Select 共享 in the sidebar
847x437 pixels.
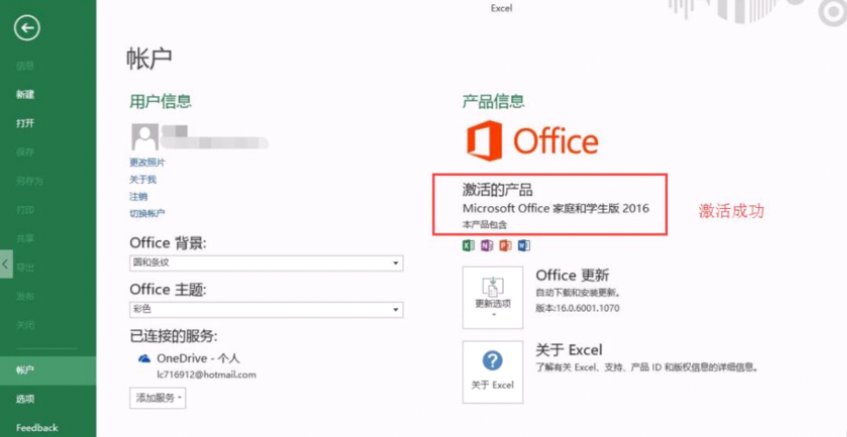[x=25, y=239]
